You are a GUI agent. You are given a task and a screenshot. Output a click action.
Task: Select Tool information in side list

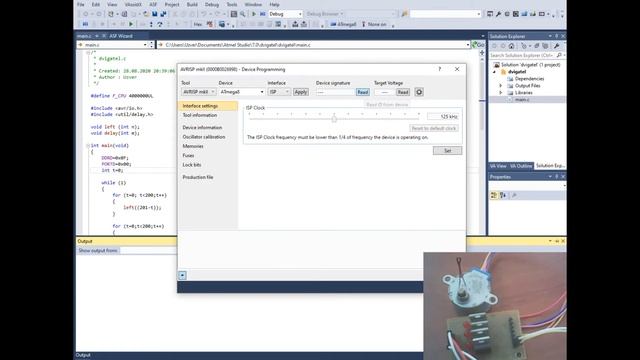(200, 115)
